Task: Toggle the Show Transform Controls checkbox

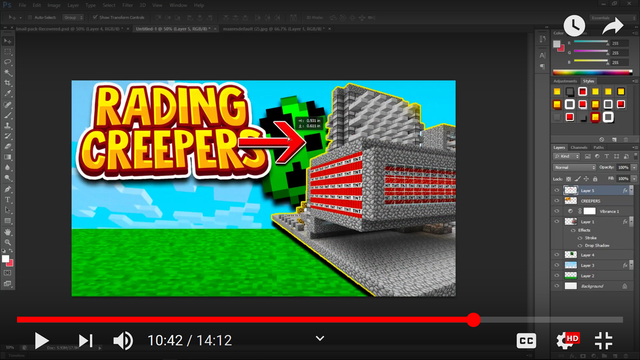Action: click(95, 17)
